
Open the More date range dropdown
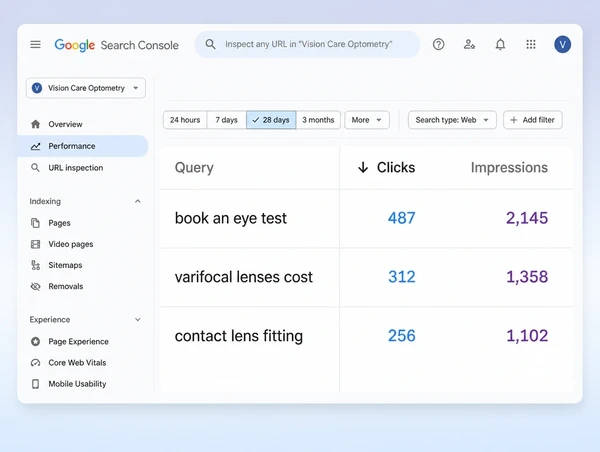(x=367, y=120)
